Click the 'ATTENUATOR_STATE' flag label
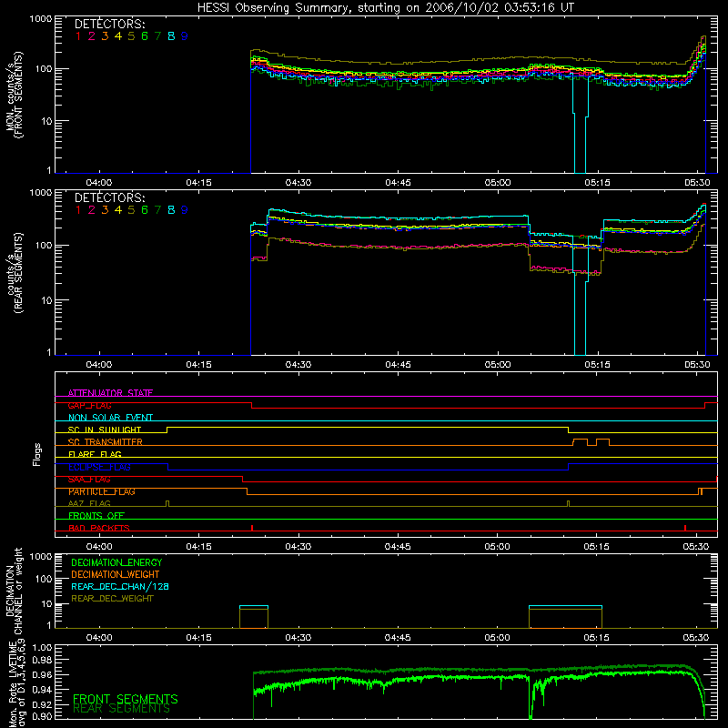The image size is (728, 728). coord(110,393)
